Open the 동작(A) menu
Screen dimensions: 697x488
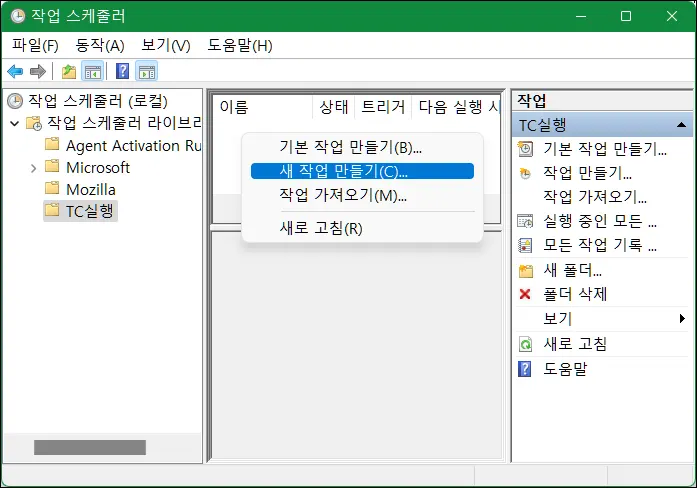click(100, 45)
